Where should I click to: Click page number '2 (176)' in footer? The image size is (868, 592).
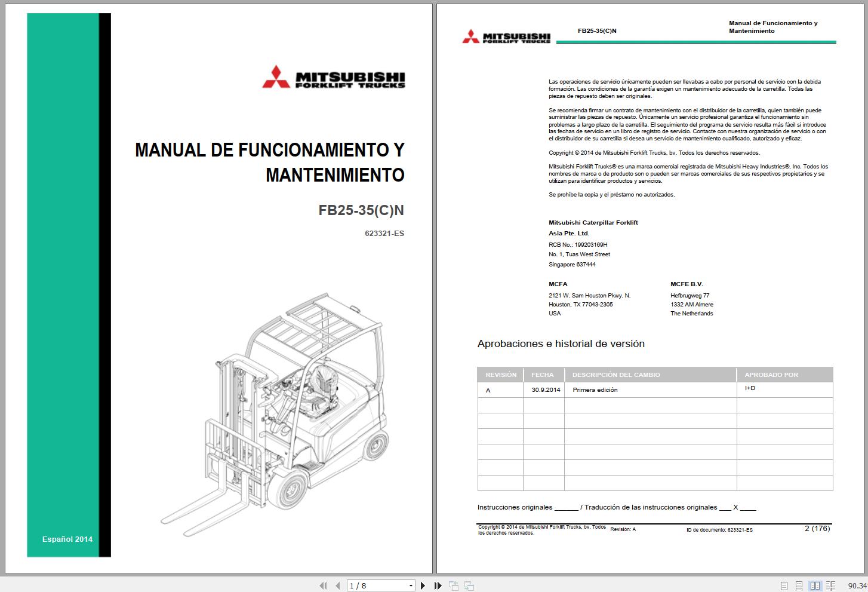pos(817,528)
